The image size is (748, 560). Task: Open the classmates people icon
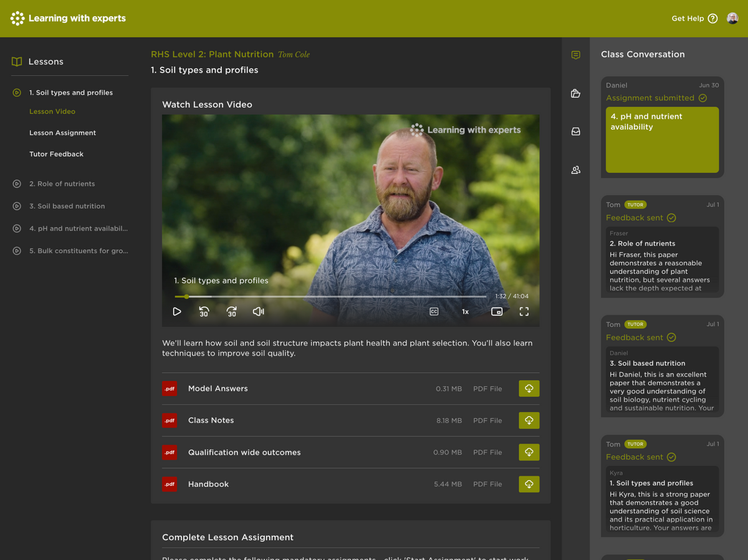(576, 170)
